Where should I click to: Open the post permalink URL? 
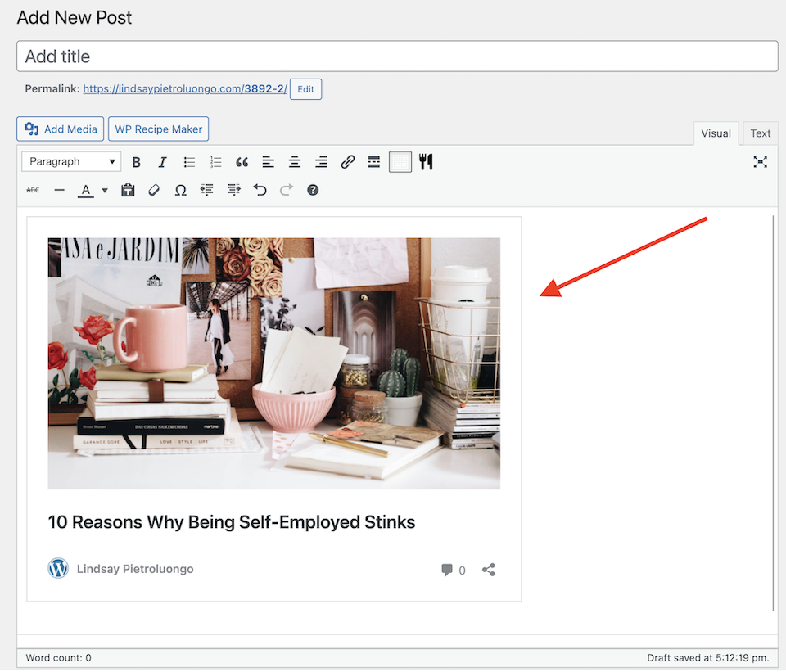coord(184,89)
